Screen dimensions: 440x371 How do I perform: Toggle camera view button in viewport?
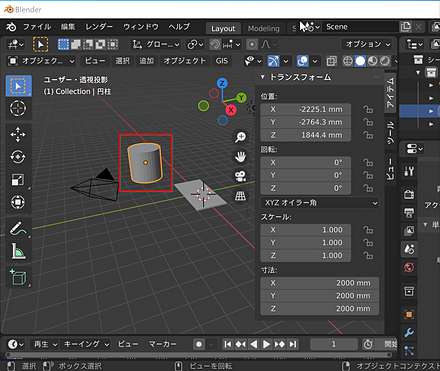pyautogui.click(x=240, y=176)
